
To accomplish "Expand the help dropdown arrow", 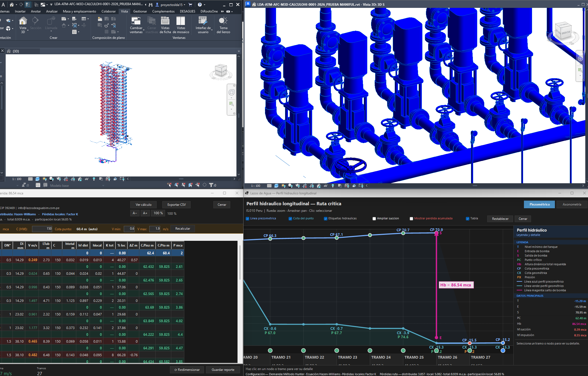I will (x=204, y=5).
